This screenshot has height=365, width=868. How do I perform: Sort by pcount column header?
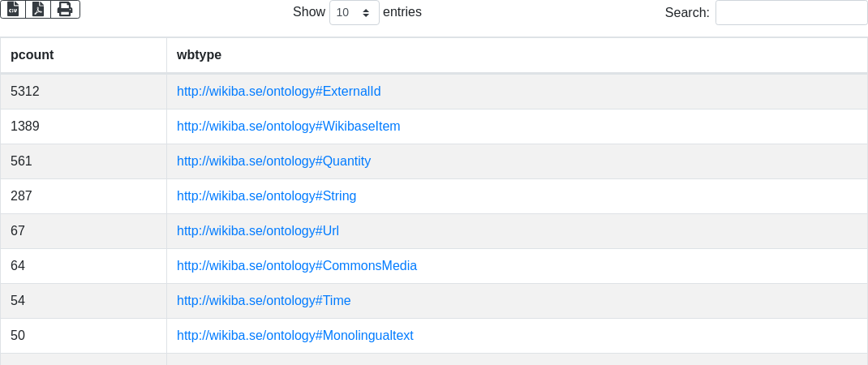click(x=84, y=55)
